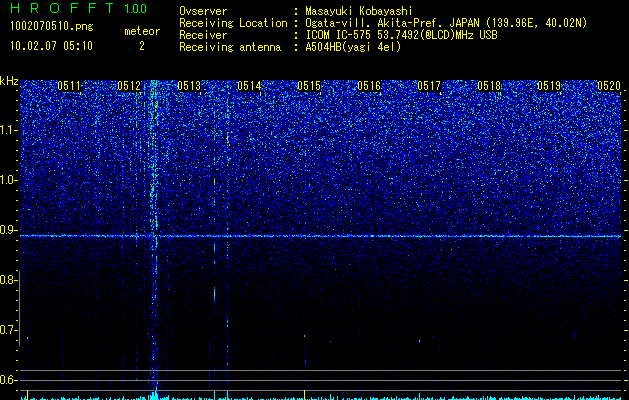
Task: Click the 1.0 kHz axis label
Action: coord(9,180)
